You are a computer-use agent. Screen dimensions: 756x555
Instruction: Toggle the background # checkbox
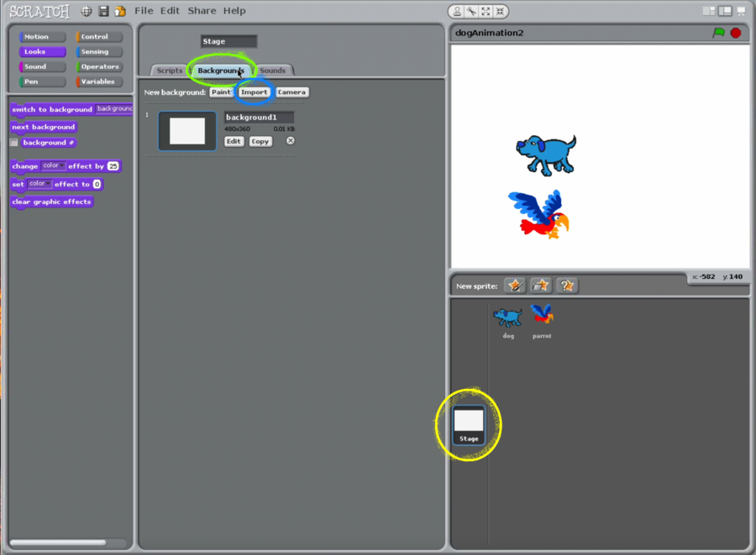click(x=13, y=143)
